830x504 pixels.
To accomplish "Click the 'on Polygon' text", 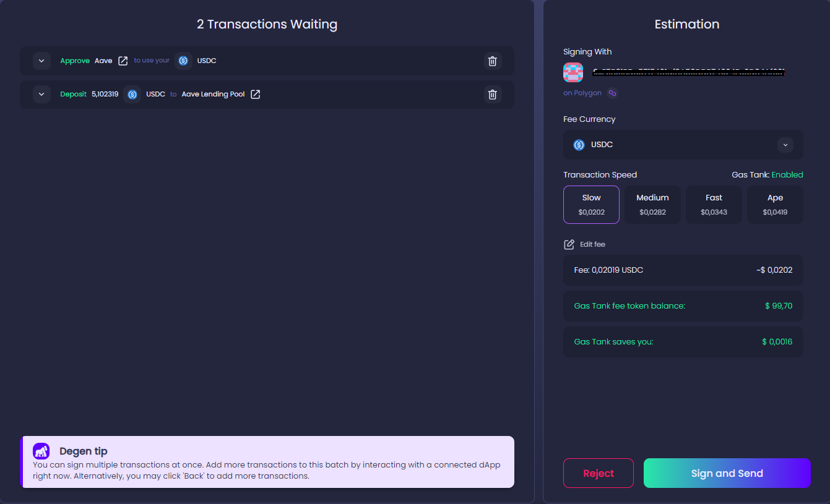I will tap(582, 93).
